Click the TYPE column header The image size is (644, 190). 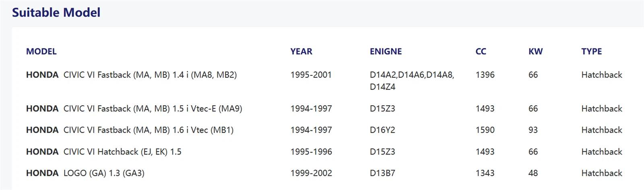click(x=591, y=51)
